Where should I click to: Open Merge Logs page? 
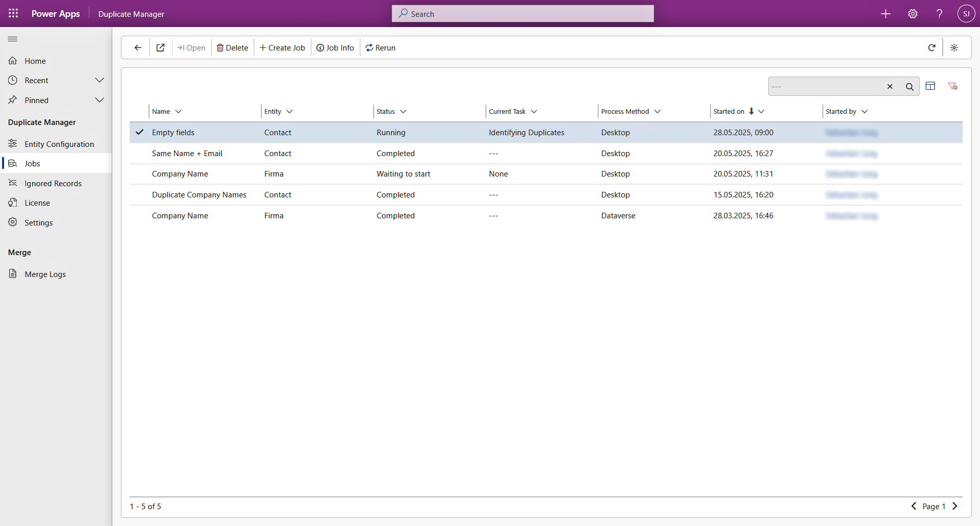56,274
